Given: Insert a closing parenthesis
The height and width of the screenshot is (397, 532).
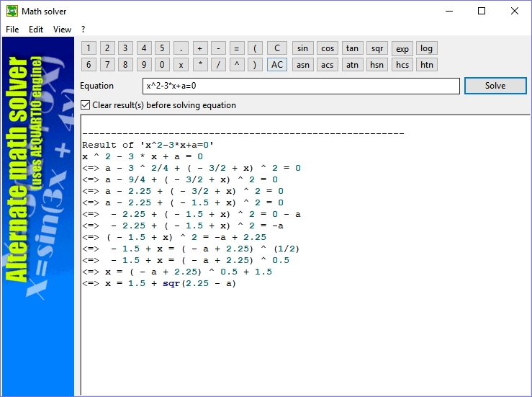Looking at the screenshot, I should coord(255,65).
